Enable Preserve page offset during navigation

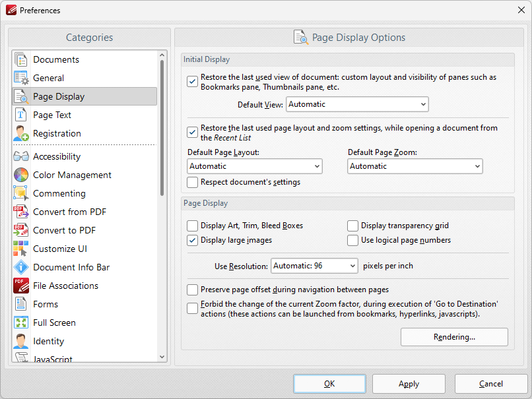192,290
